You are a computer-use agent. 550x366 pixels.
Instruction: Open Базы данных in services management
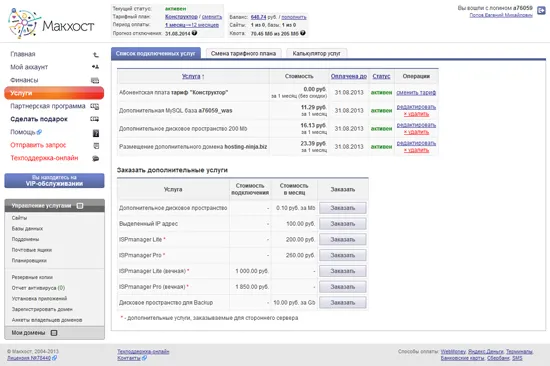(x=27, y=228)
